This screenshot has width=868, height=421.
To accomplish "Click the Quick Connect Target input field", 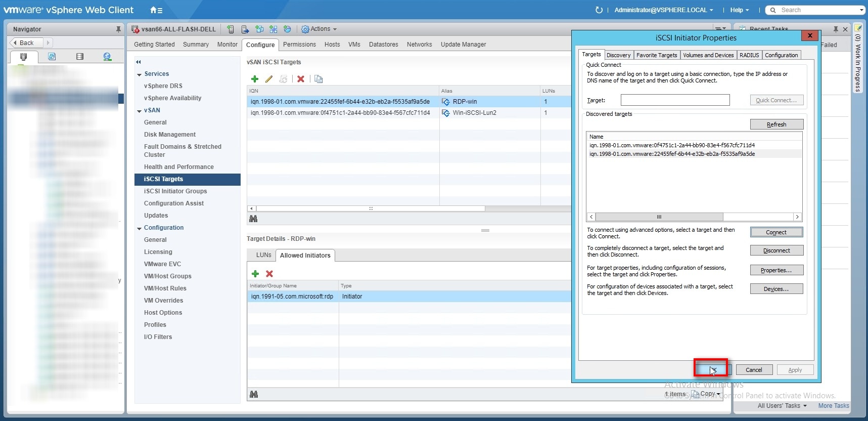I will click(675, 100).
